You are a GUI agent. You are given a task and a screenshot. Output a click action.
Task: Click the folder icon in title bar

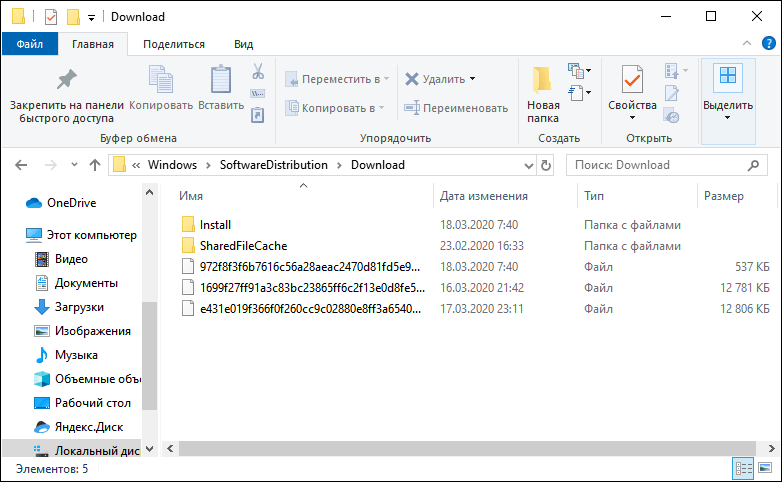pos(18,16)
